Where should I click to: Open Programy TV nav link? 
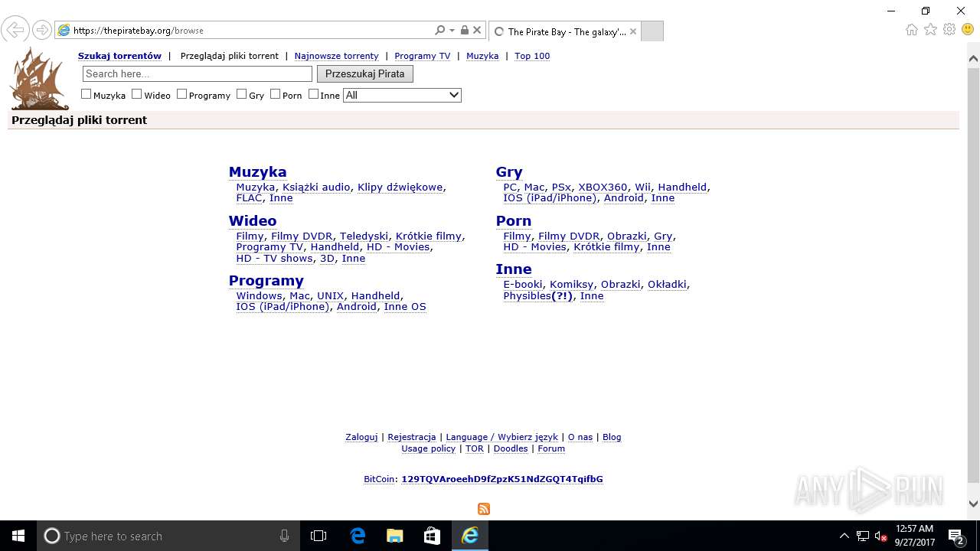(423, 56)
